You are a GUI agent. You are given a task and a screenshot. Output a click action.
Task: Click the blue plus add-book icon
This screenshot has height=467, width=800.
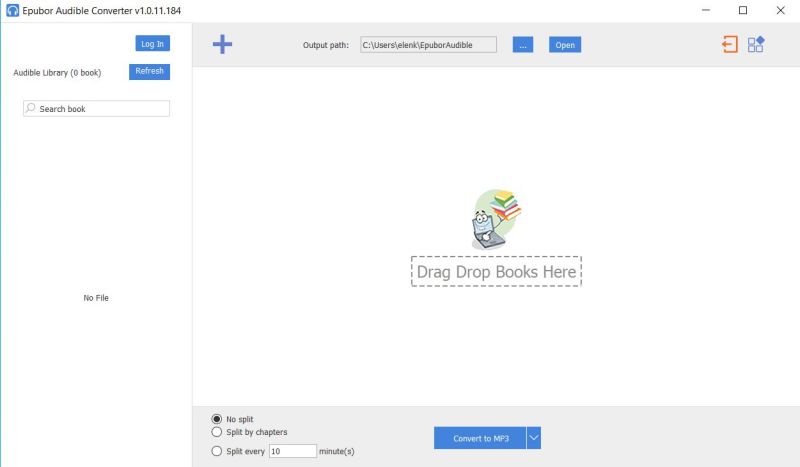coord(222,44)
